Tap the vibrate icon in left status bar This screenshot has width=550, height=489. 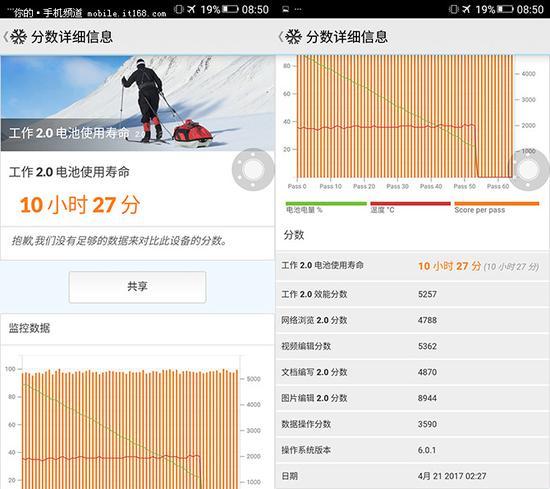tap(179, 9)
